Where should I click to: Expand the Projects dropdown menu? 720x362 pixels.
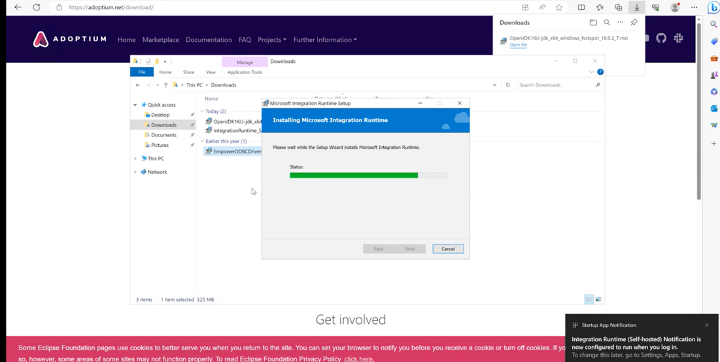click(x=272, y=40)
